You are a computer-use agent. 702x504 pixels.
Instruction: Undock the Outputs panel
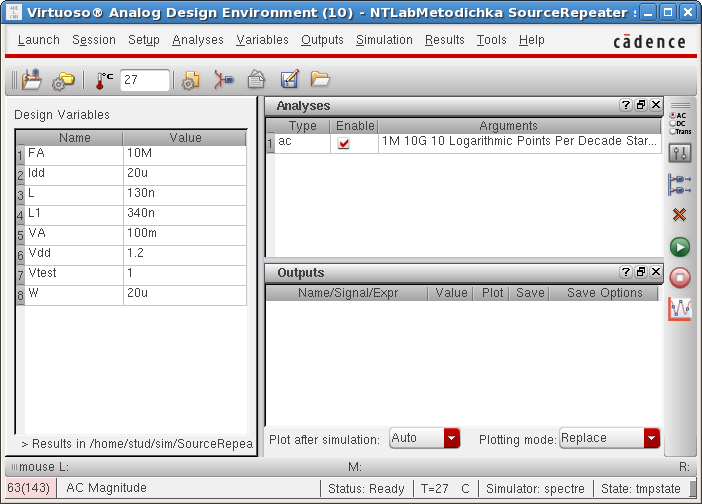641,272
